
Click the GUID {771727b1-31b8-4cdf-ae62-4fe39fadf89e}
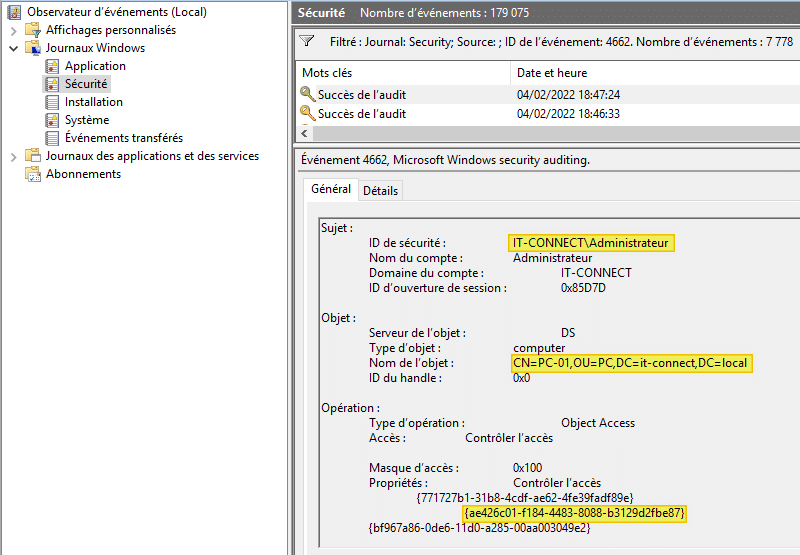point(525,498)
